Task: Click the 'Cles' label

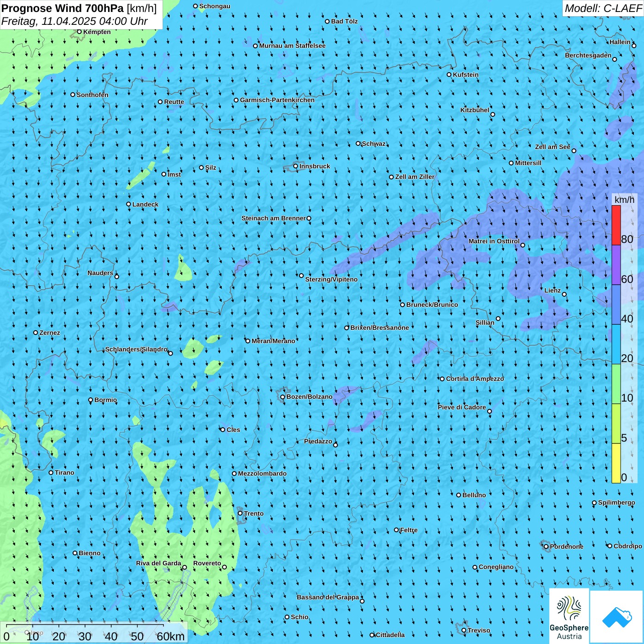Action: click(233, 430)
